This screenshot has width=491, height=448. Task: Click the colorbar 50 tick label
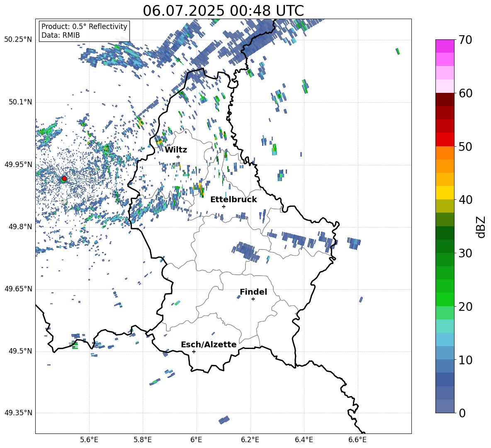(x=465, y=147)
